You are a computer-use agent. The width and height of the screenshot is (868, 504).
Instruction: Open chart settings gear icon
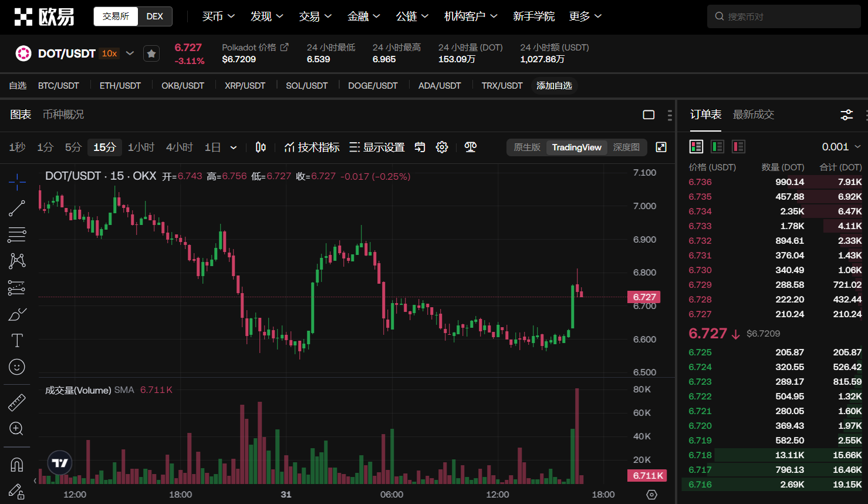(x=442, y=147)
